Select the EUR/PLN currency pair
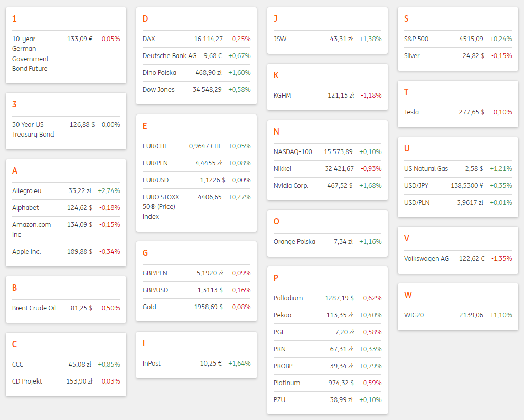This screenshot has width=524, height=420. [155, 163]
